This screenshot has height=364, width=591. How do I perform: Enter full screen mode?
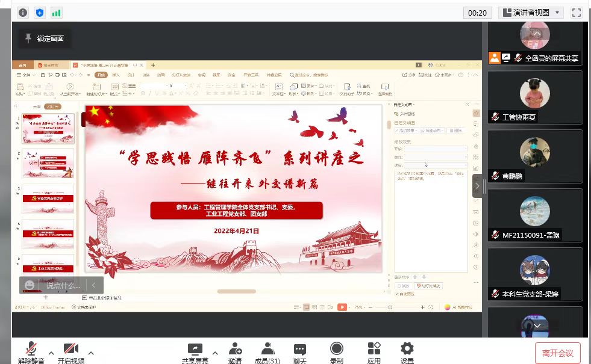click(576, 13)
